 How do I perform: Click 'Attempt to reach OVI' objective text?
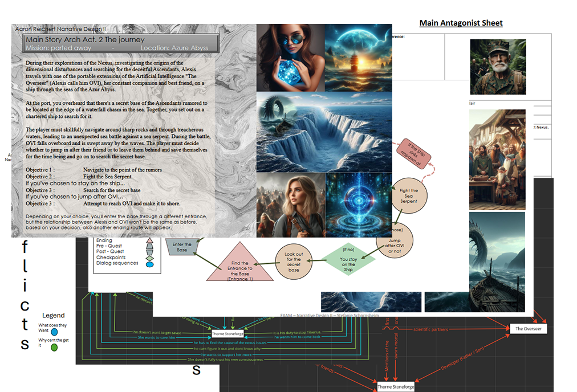tap(131, 203)
